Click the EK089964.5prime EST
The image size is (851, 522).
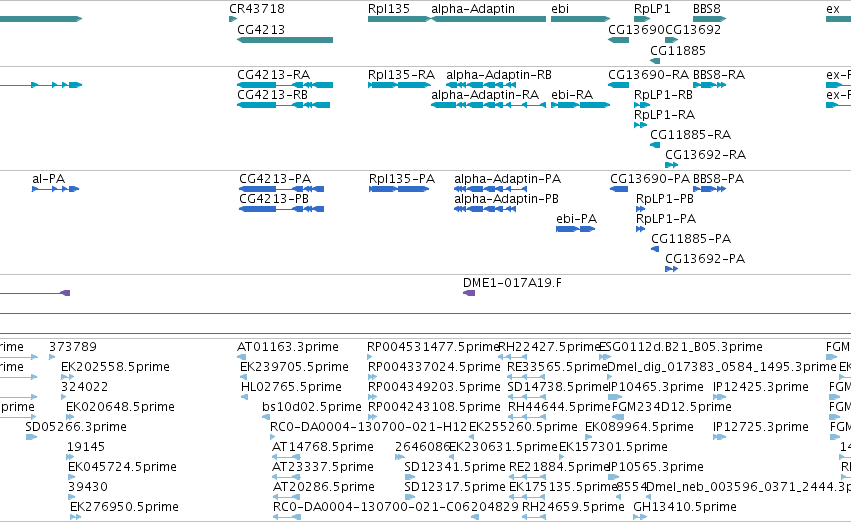tap(588, 437)
